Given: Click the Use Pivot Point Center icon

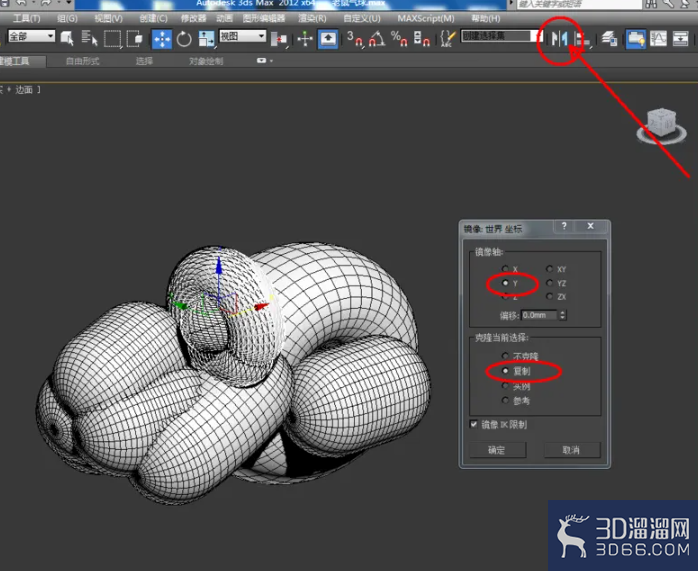Looking at the screenshot, I should pos(279,39).
